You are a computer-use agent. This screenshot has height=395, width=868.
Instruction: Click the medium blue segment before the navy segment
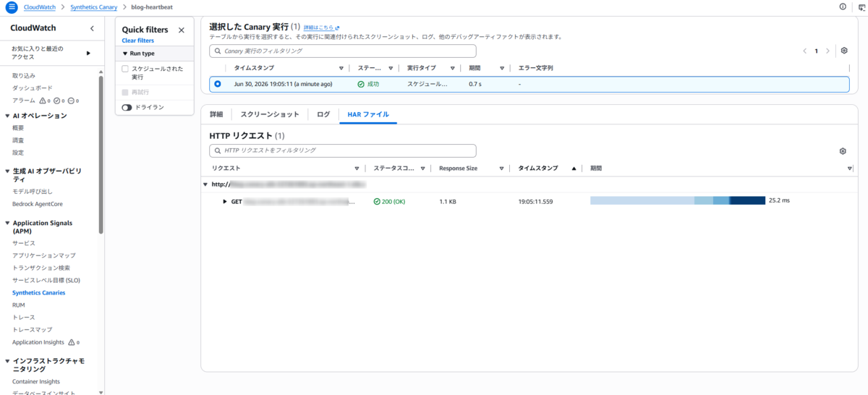click(x=721, y=200)
